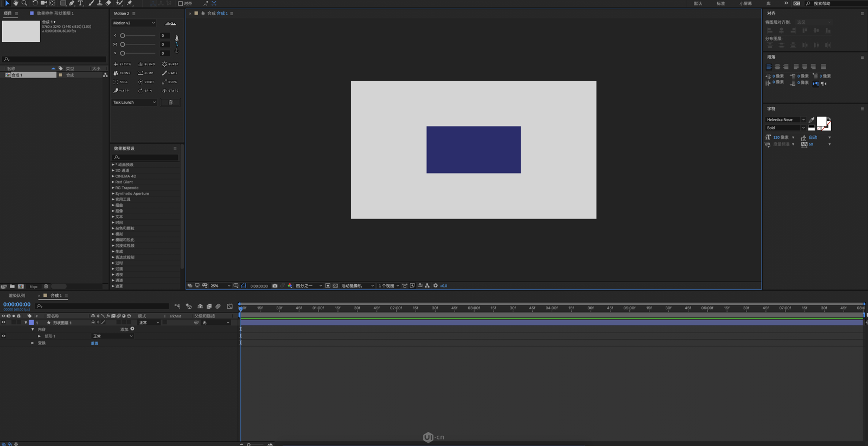Click the Motion 2 ORBIT tool
This screenshot has width=868, height=446.
(x=146, y=82)
